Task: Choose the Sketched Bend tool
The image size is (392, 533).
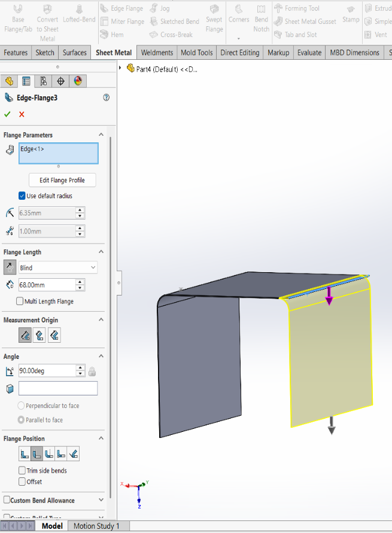Action: (175, 22)
